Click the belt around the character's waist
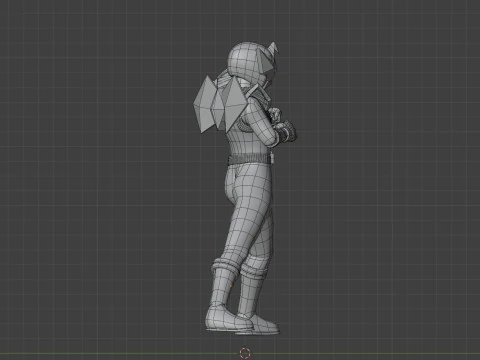Screen dimensions: 480x360 coord(251,159)
